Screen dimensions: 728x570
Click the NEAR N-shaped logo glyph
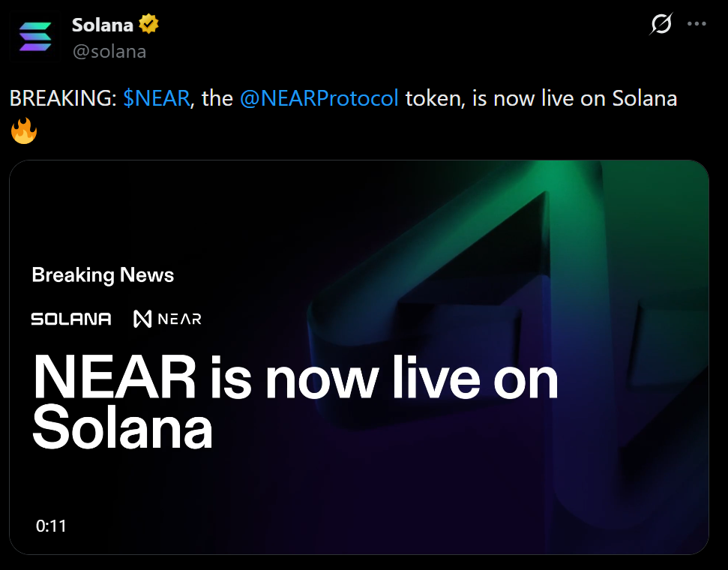tap(142, 319)
